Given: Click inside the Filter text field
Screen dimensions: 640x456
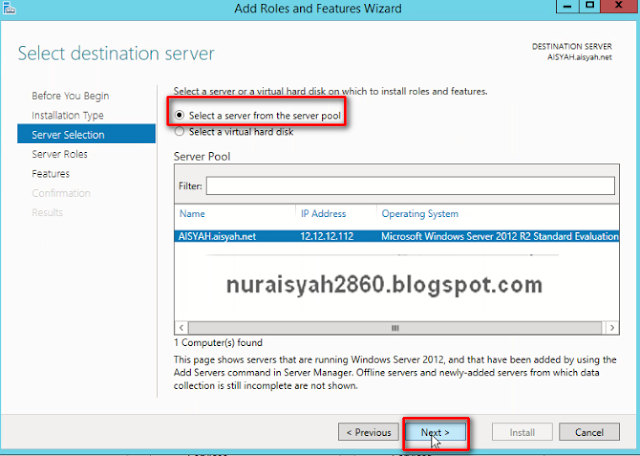Looking at the screenshot, I should point(410,186).
